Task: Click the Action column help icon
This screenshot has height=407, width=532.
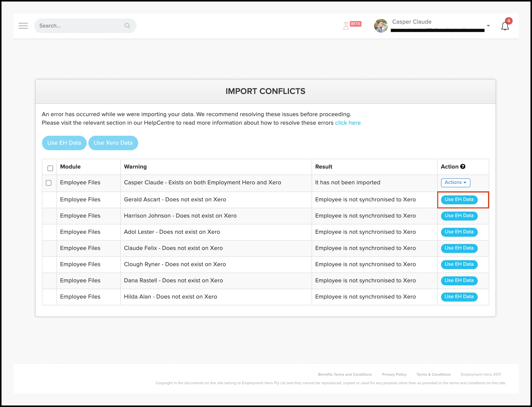Action: (463, 167)
